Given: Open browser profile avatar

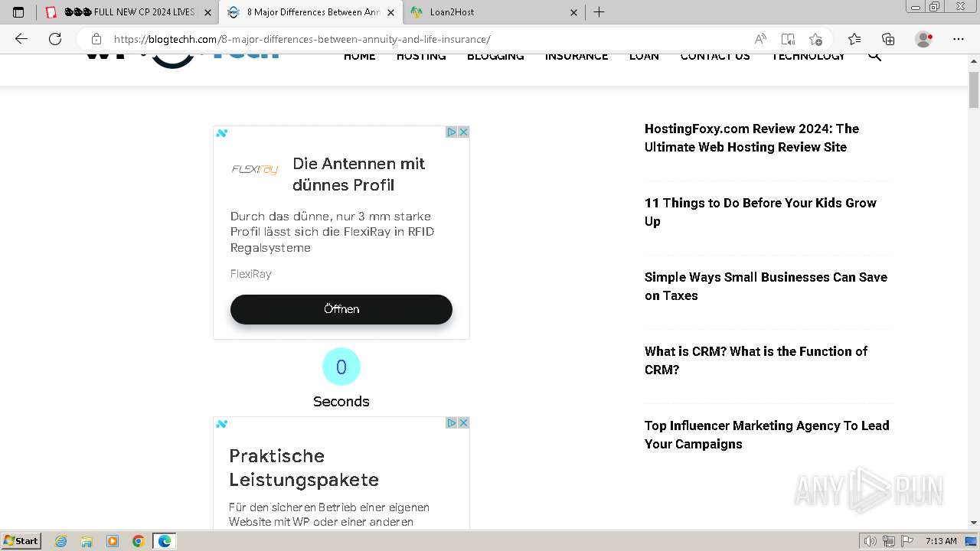Looking at the screenshot, I should (x=924, y=39).
